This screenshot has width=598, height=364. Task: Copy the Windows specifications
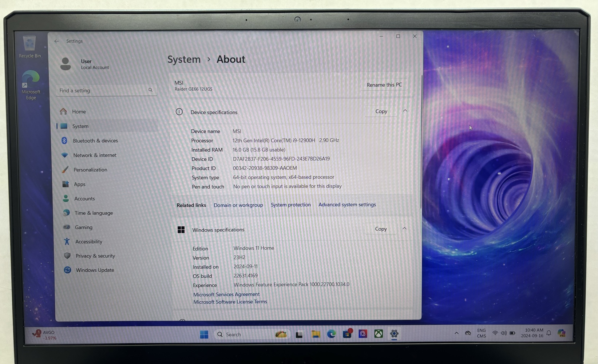381,229
